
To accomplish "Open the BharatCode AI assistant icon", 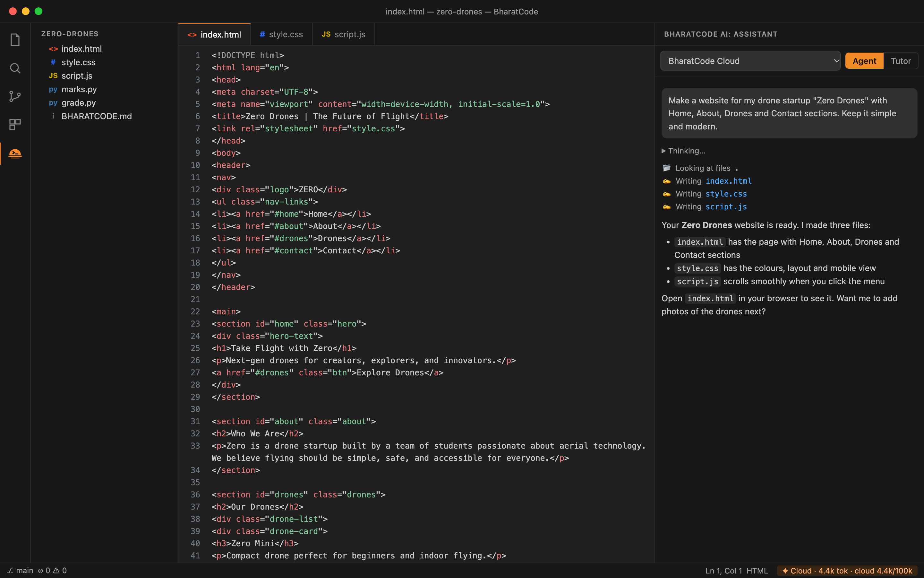I will click(15, 153).
